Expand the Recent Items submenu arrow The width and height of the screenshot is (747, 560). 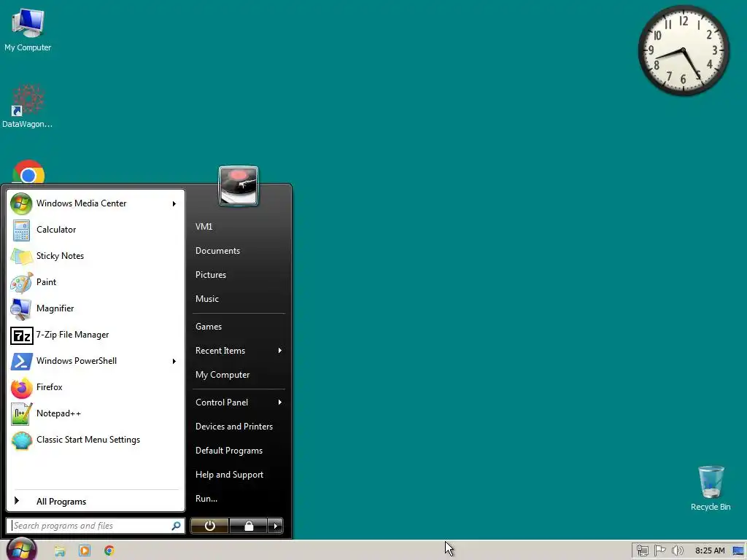[x=280, y=351]
